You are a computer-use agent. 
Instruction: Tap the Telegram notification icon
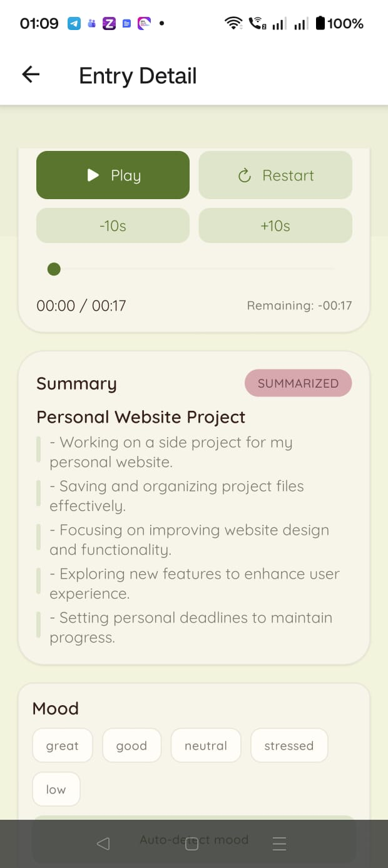coord(74,24)
